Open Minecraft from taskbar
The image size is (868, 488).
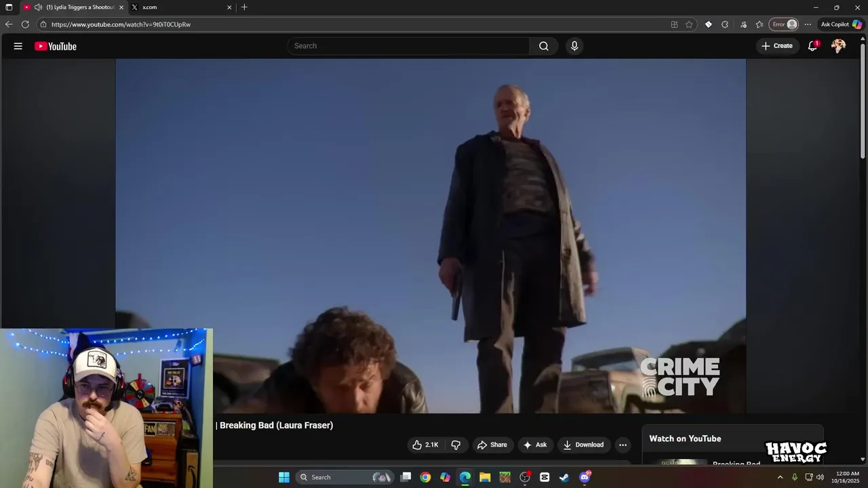pyautogui.click(x=505, y=477)
